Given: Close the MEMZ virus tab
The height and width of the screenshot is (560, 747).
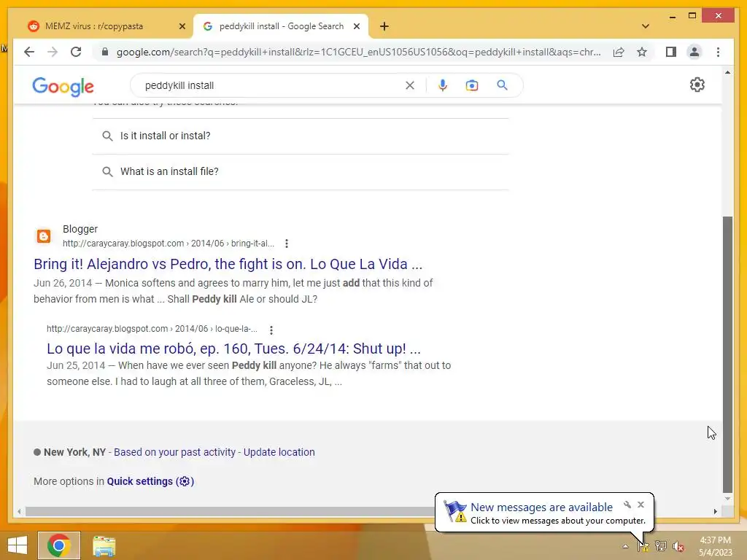Looking at the screenshot, I should (x=182, y=27).
